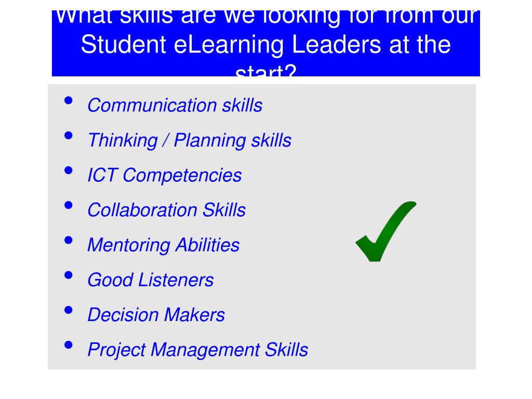The height and width of the screenshot is (399, 532).
Task: Click the blue slide title banner
Action: click(265, 44)
